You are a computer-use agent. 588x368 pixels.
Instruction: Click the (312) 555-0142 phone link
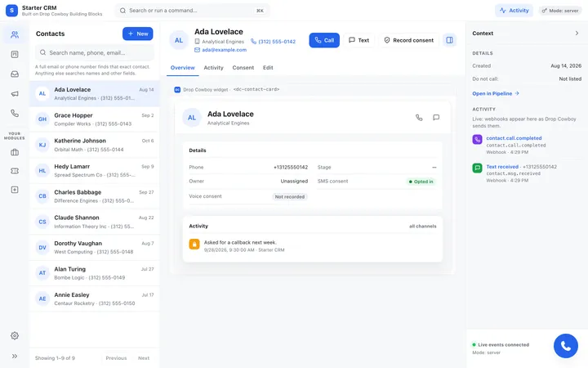pos(273,42)
